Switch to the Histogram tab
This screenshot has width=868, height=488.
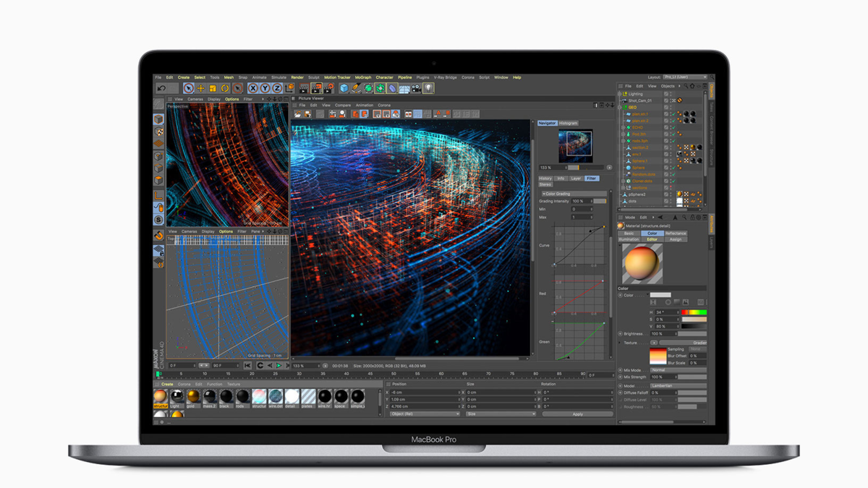[x=569, y=124]
